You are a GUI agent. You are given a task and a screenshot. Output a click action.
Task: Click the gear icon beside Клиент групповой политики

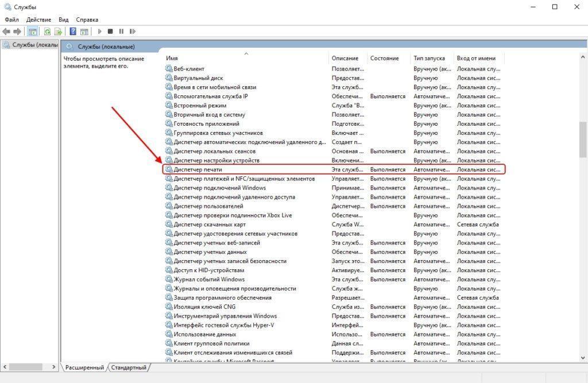(x=169, y=343)
